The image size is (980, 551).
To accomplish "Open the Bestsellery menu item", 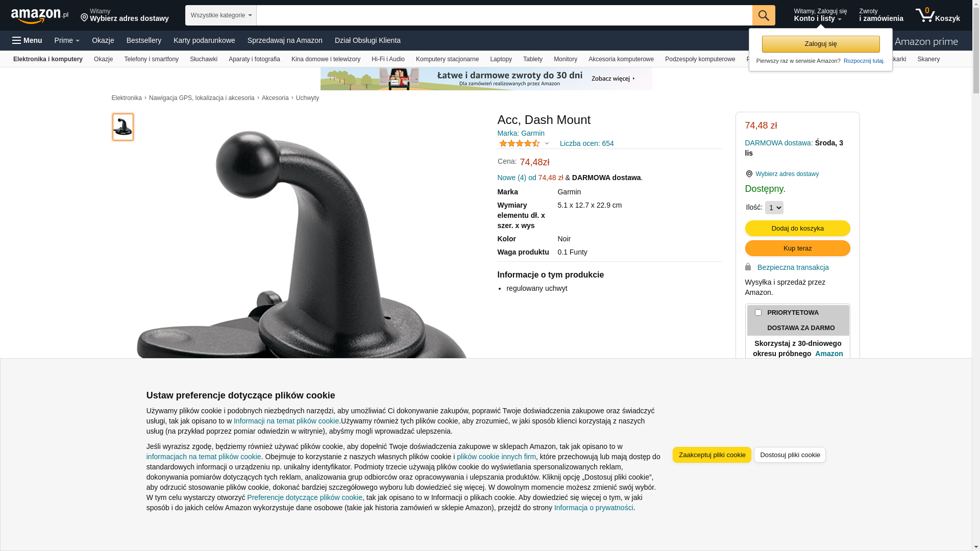I will click(144, 40).
